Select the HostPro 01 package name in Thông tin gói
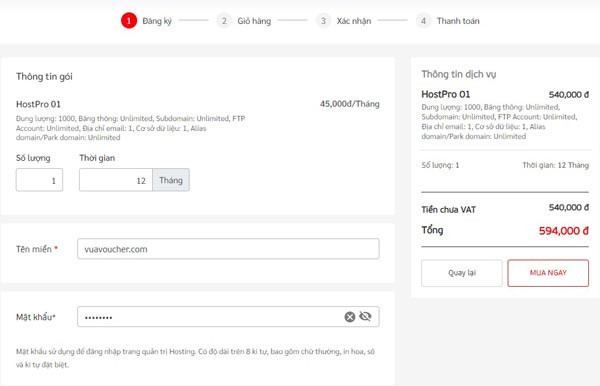 coord(38,104)
